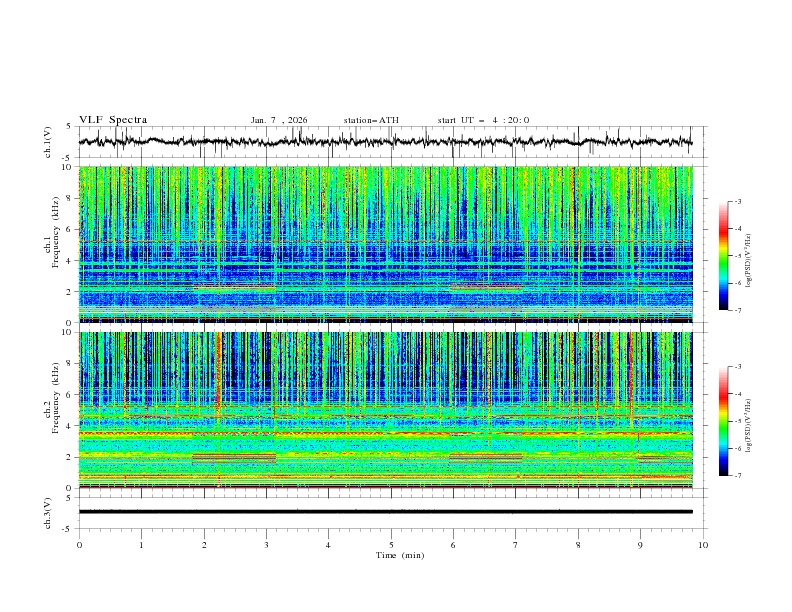Screen dimensions: 792x612
Task: Click the date label Jan. 7, 2026
Action: [x=279, y=120]
